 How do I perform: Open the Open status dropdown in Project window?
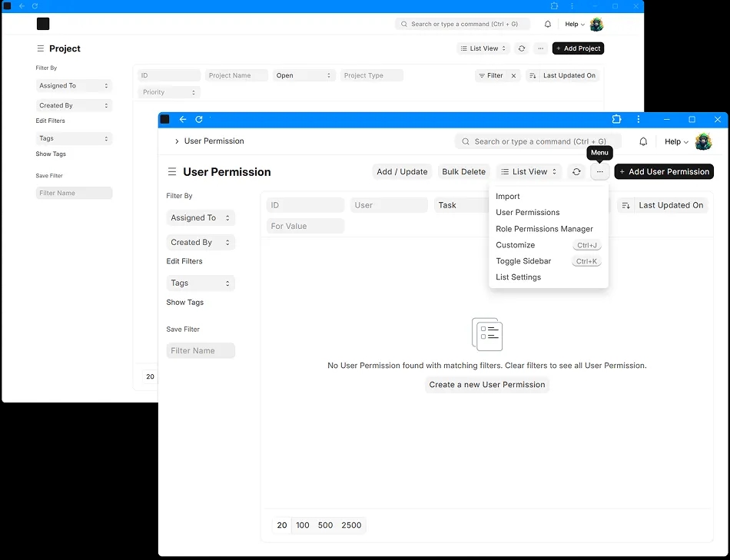[303, 75]
